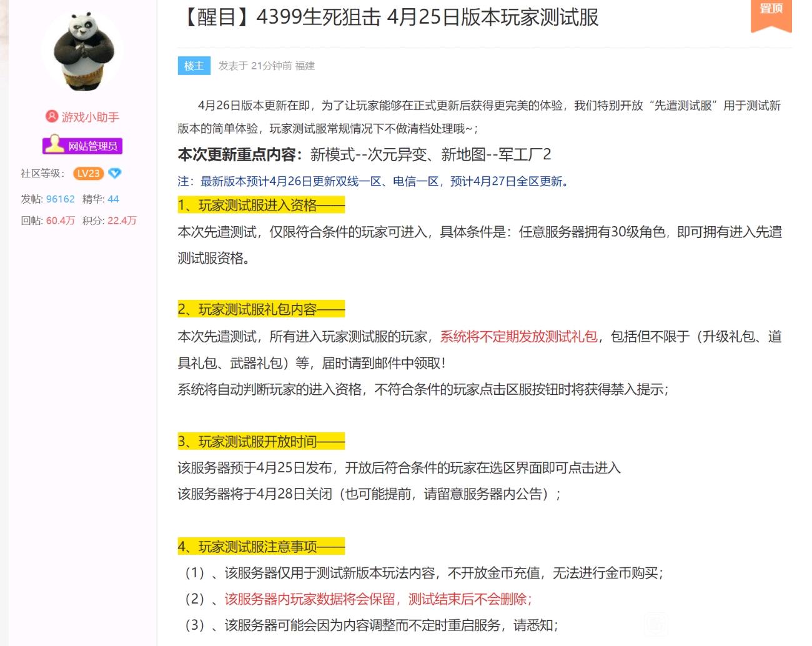Click the sentence 系统将自动判断玩家的进入资格
The image size is (812, 646).
click(x=423, y=389)
